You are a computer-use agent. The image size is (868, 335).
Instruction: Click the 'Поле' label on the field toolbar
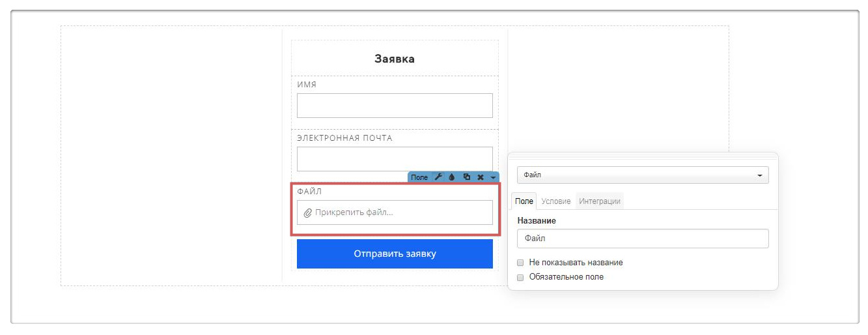click(419, 177)
